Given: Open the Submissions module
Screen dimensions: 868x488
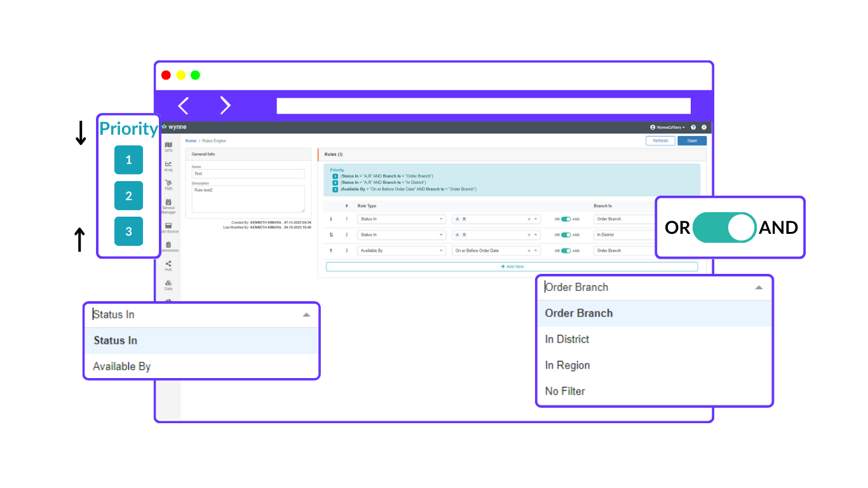Looking at the screenshot, I should click(168, 247).
